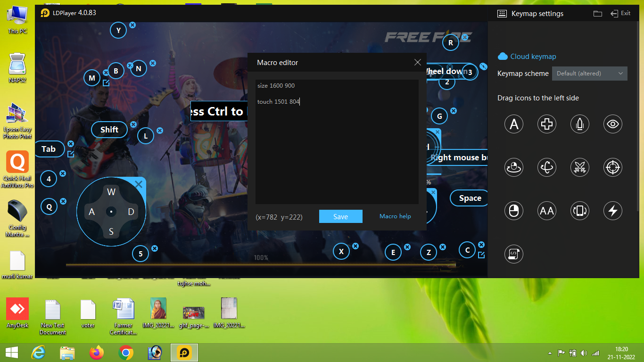Click the E key mapping circle
644x362 pixels.
tap(393, 252)
